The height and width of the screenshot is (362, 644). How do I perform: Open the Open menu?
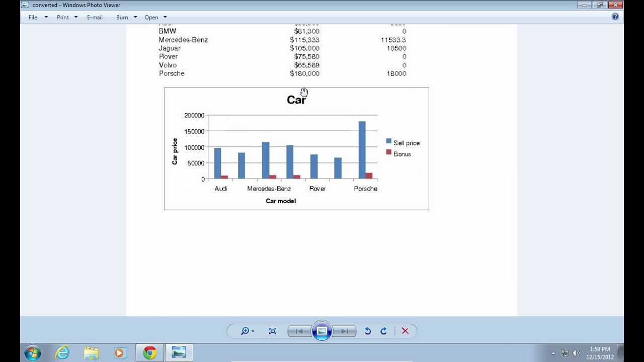click(151, 17)
